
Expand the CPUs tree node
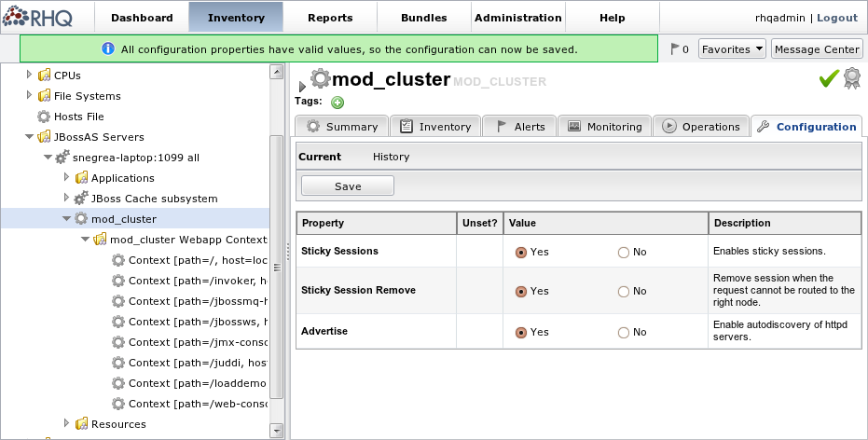tap(29, 75)
